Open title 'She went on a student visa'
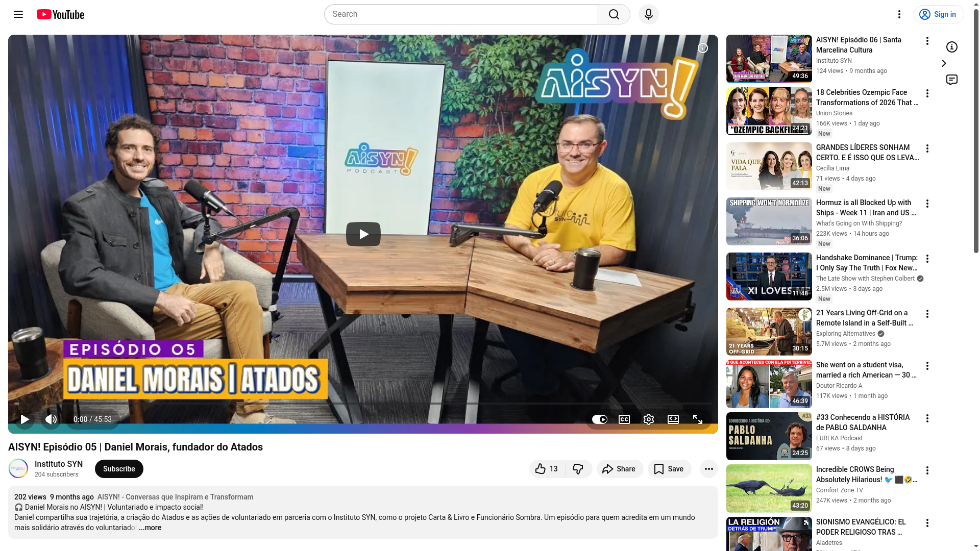 866,370
